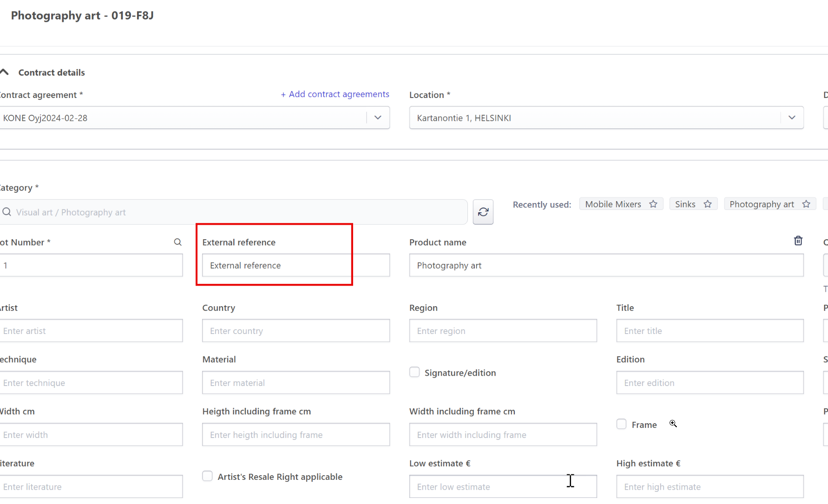
Task: Click the External reference input field
Action: pyautogui.click(x=296, y=265)
